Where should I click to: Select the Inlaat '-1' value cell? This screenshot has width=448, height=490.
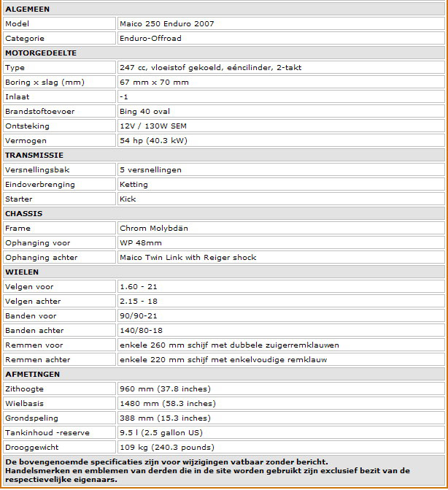click(x=281, y=96)
